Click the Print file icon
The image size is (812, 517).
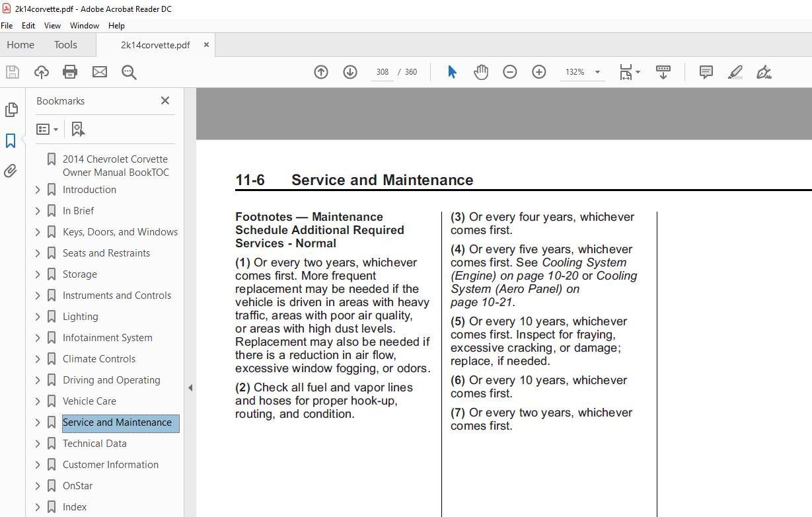pos(70,72)
